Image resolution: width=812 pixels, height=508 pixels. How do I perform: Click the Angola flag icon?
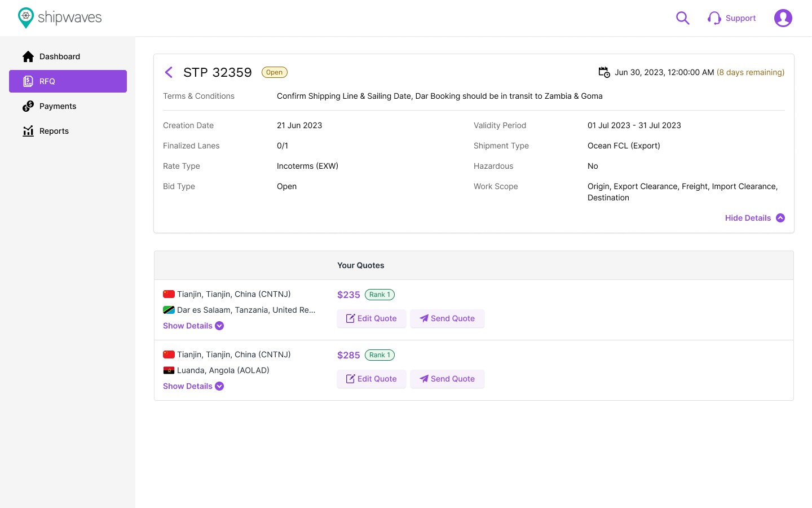(x=169, y=370)
